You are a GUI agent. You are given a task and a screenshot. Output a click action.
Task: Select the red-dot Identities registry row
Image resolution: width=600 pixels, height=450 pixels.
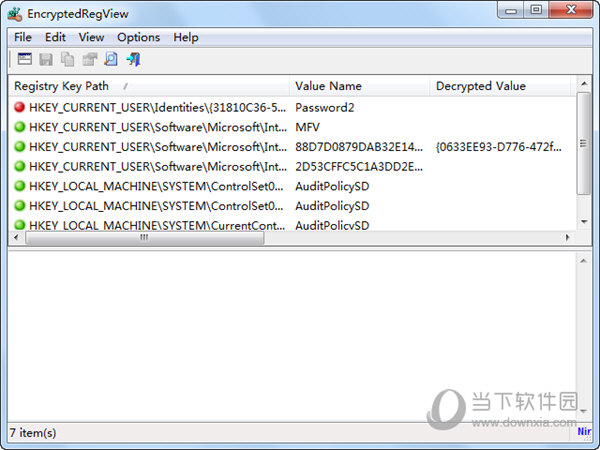(292, 108)
